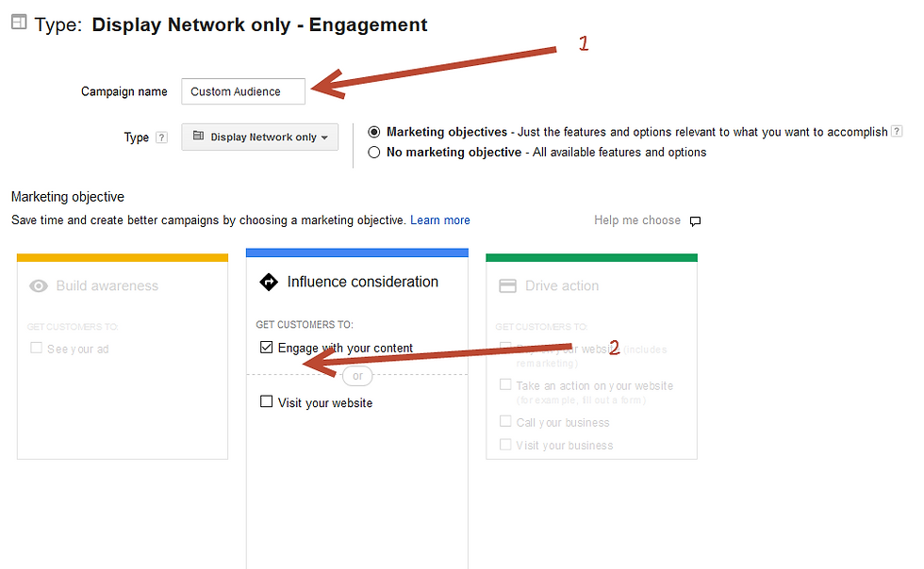Image resolution: width=924 pixels, height=569 pixels.
Task: Check the Visit your website checkbox
Action: click(x=266, y=401)
